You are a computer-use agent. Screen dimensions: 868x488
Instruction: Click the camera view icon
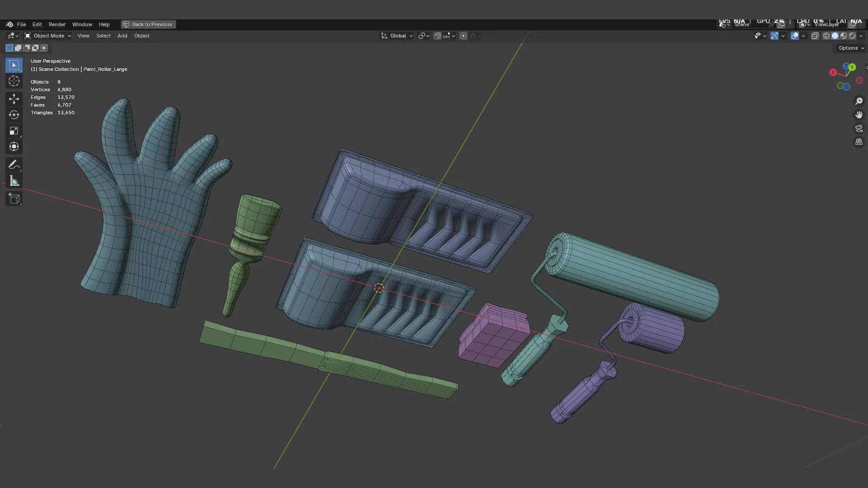(859, 129)
